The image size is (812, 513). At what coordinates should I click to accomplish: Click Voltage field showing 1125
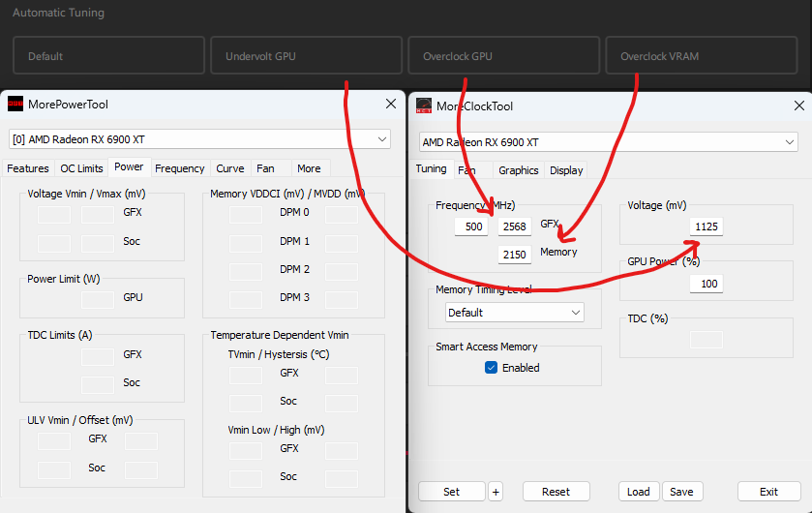(x=707, y=226)
